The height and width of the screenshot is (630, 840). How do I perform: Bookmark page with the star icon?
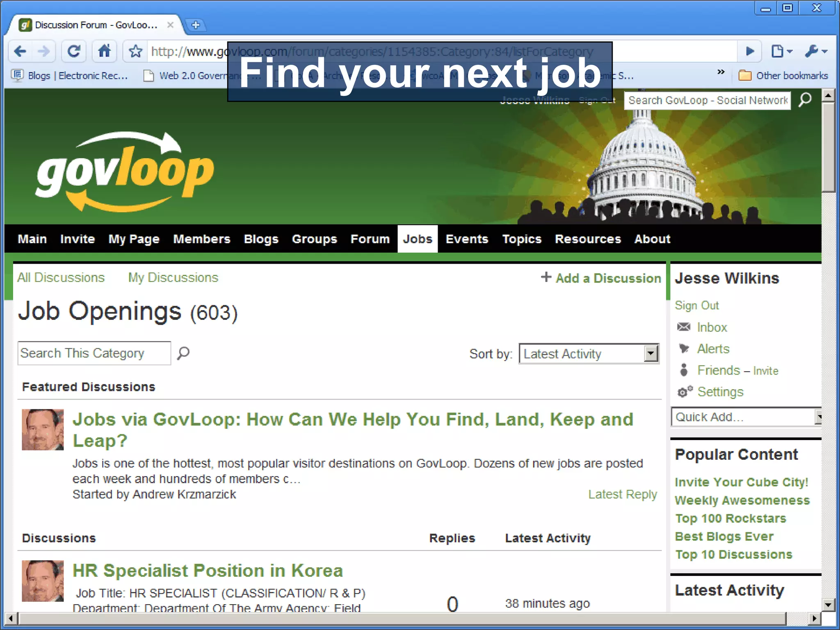[x=135, y=52]
